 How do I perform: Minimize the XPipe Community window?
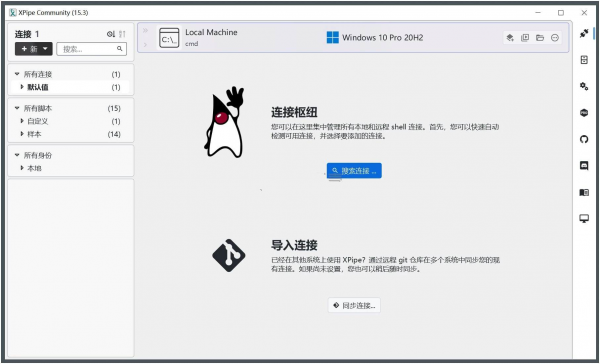pos(538,13)
